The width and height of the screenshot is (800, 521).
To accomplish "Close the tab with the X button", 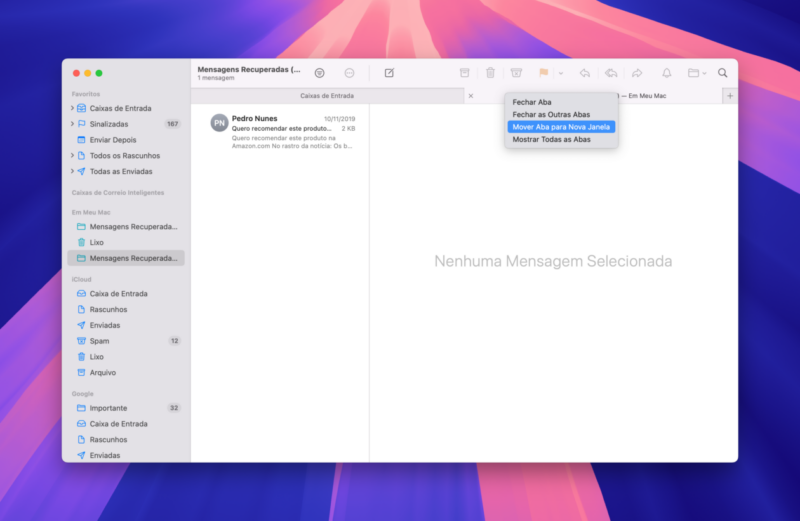I will point(471,96).
